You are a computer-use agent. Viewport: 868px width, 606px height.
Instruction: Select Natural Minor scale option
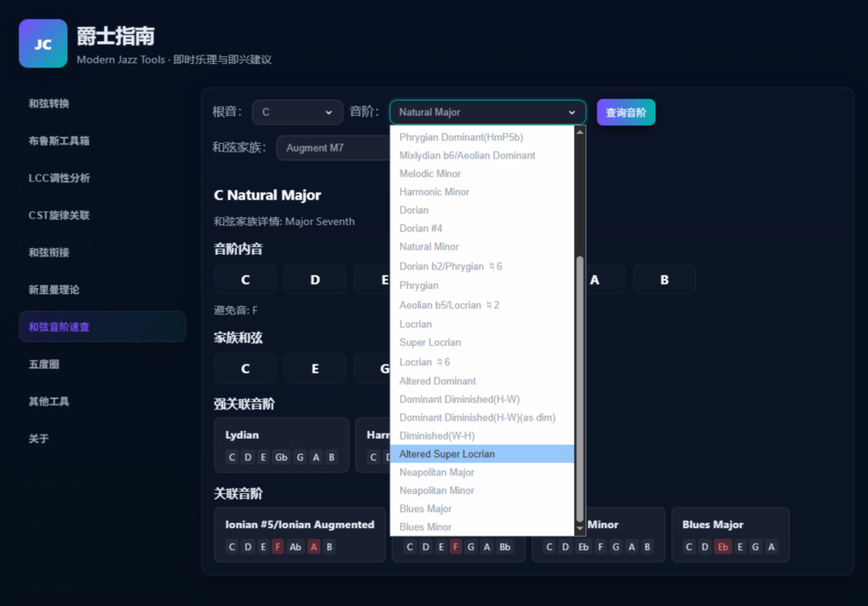click(481, 246)
